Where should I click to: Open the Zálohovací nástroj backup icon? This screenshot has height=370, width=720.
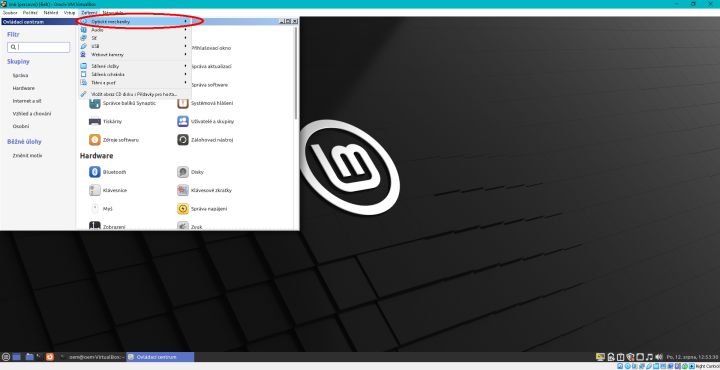pos(183,140)
